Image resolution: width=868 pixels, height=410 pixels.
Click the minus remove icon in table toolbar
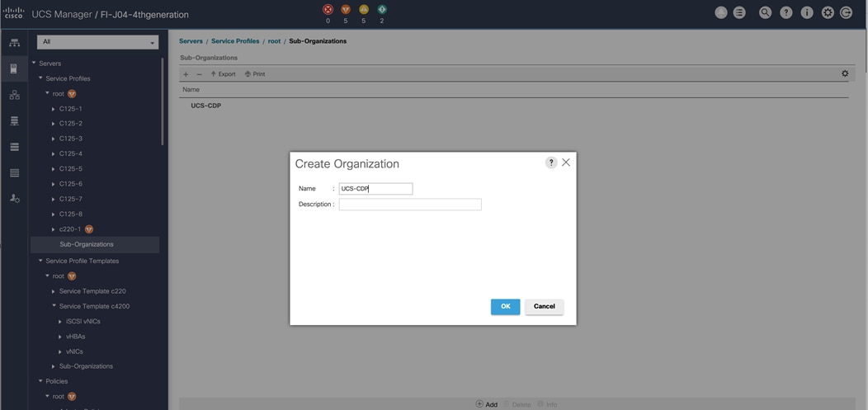coord(200,74)
